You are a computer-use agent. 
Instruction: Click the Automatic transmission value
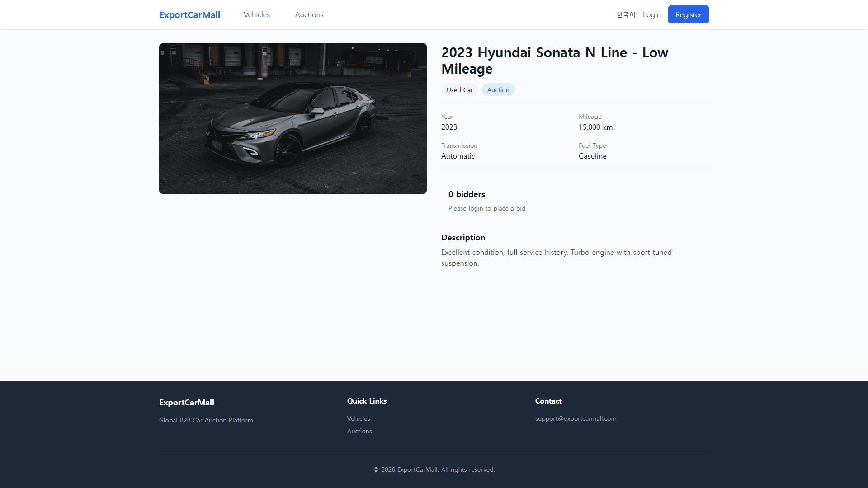pos(458,156)
